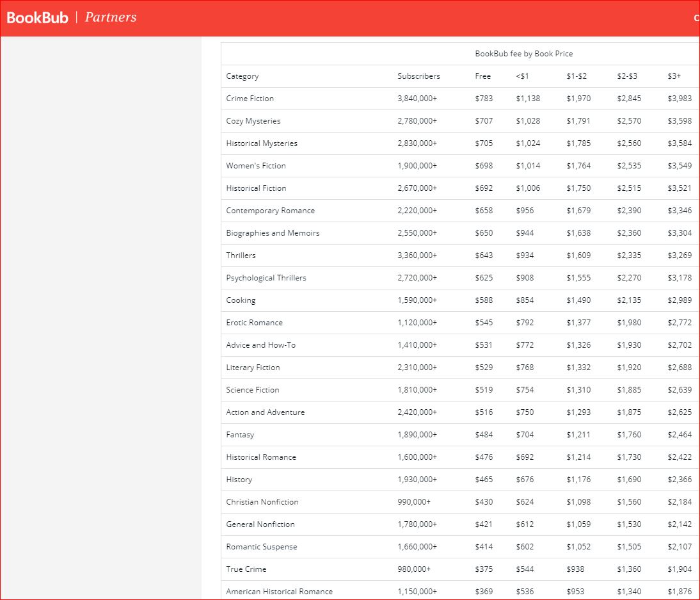Click the Women's Fiction category name

(x=256, y=166)
